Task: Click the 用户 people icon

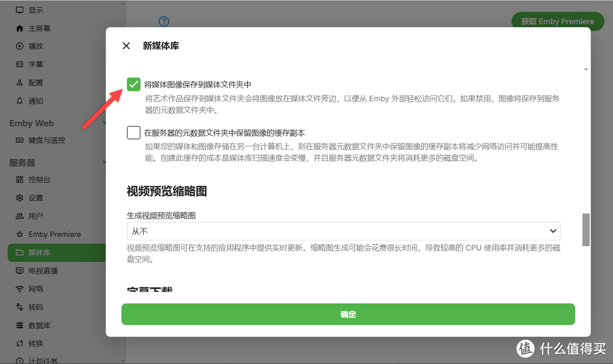Action: [19, 216]
